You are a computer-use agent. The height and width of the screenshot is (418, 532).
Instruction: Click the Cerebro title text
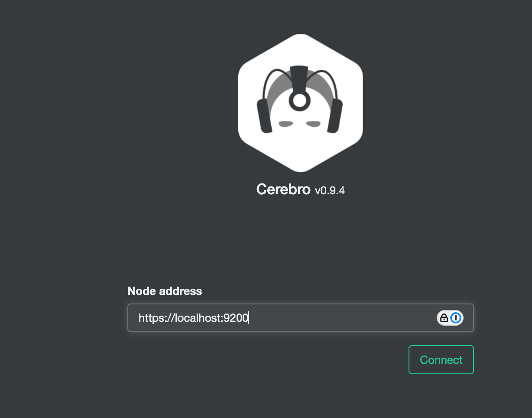point(283,189)
